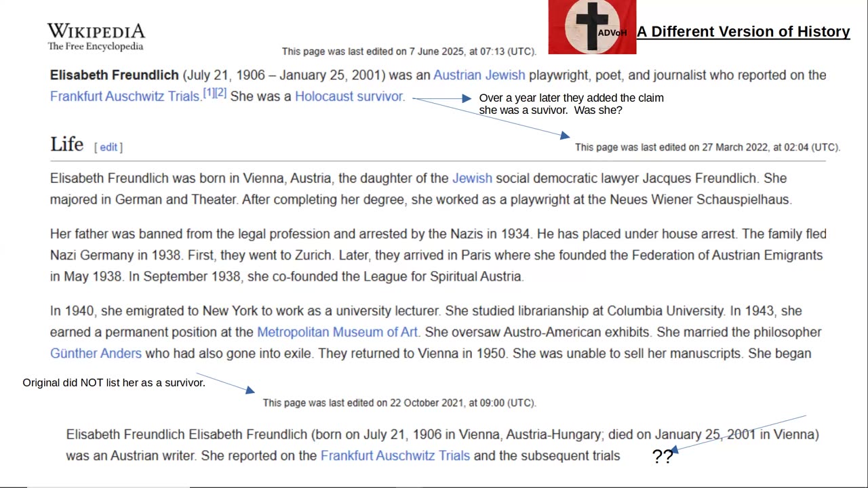The height and width of the screenshot is (488, 868).
Task: Open the 'Frankfurt Auschwitz Trials' link in lead paragraph
Action: coord(125,96)
